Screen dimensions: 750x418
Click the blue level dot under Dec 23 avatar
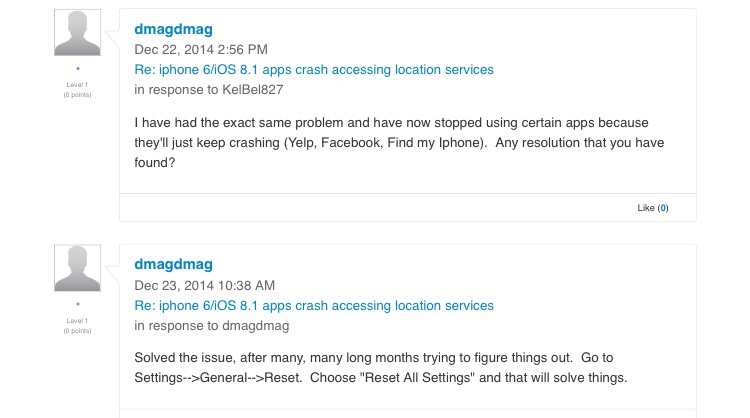click(77, 304)
